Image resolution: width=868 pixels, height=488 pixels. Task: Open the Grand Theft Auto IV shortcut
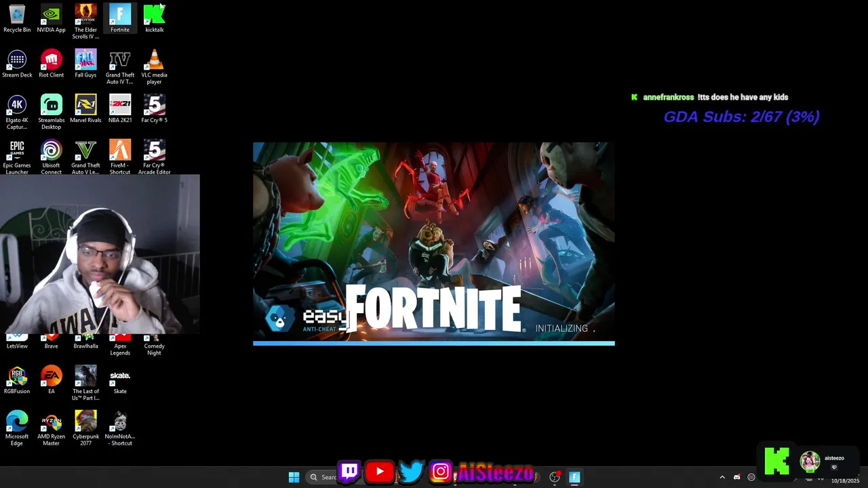click(x=120, y=67)
